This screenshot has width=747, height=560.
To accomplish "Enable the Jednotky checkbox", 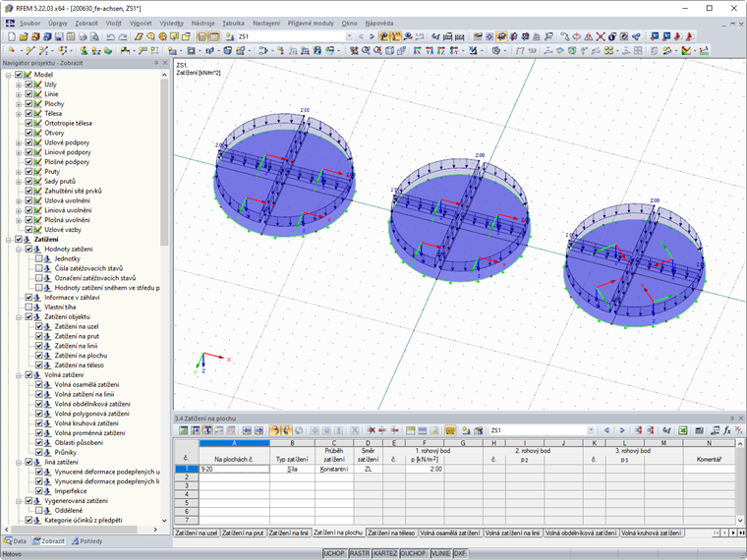I will [x=39, y=258].
